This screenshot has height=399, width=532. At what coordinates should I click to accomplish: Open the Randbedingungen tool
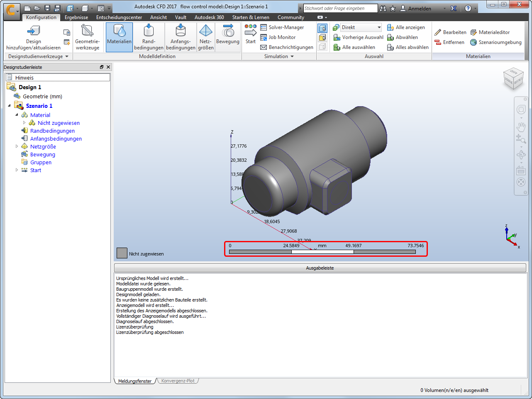click(149, 36)
